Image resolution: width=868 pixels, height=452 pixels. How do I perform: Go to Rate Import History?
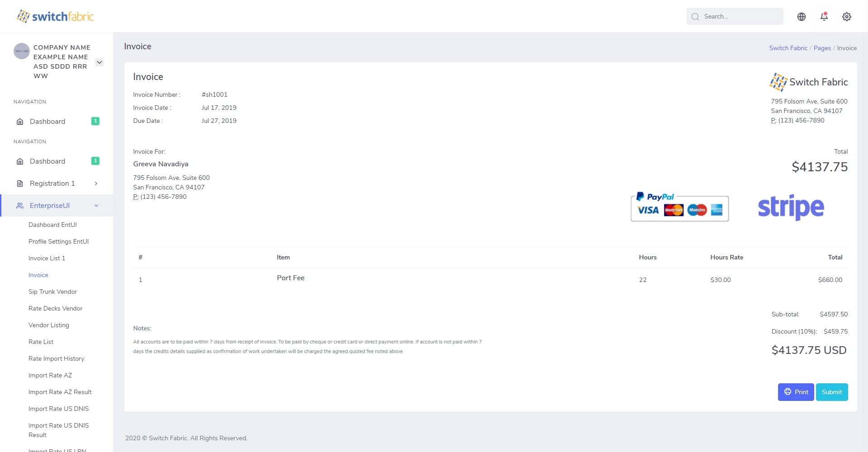56,358
